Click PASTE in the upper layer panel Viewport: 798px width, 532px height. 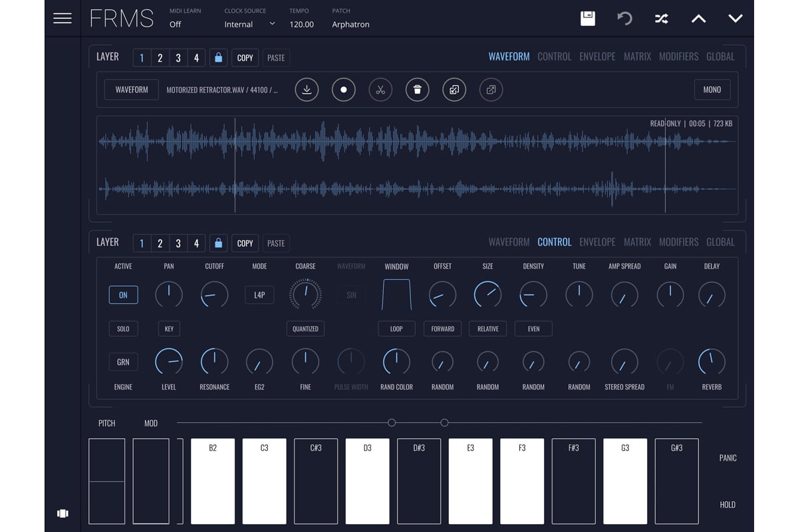click(x=276, y=57)
